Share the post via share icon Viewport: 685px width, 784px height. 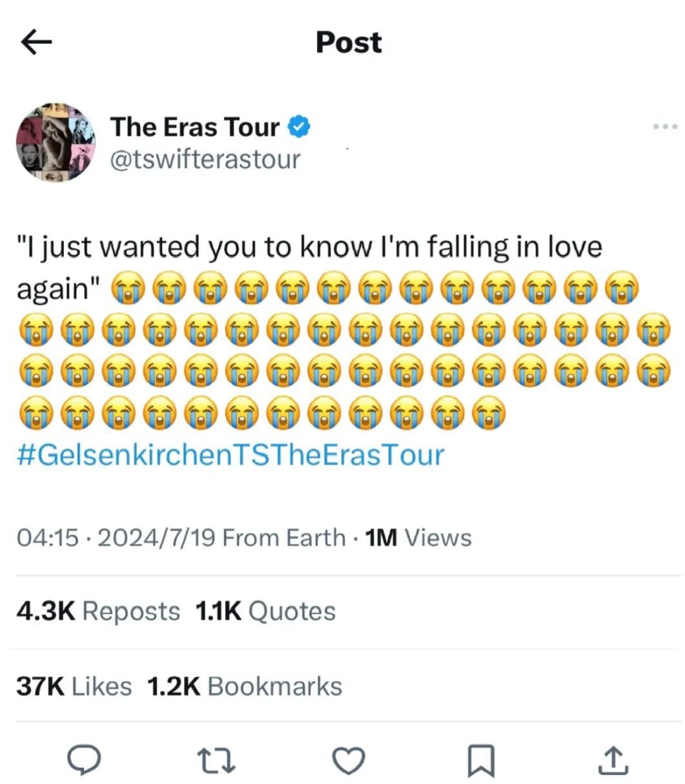613,760
